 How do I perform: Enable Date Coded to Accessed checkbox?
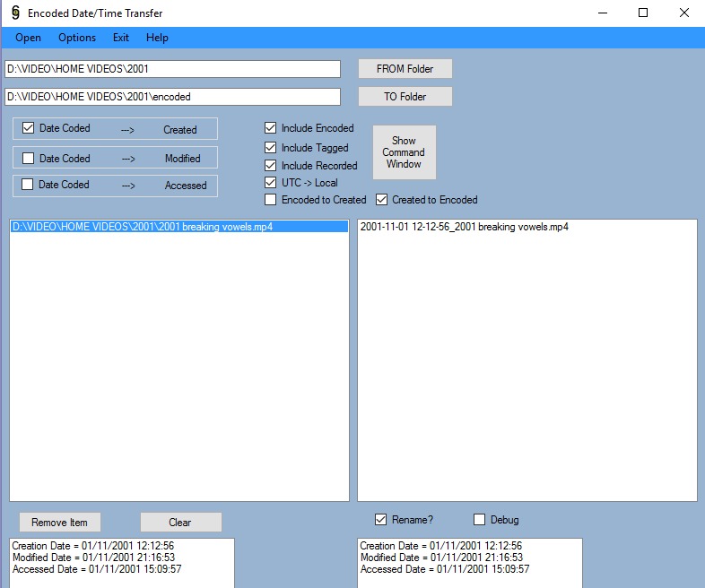click(29, 185)
